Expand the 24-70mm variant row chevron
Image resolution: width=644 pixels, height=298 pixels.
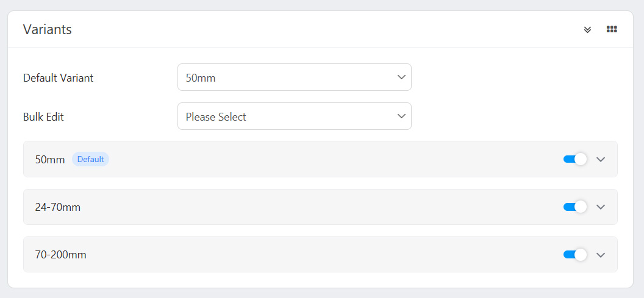tap(601, 207)
